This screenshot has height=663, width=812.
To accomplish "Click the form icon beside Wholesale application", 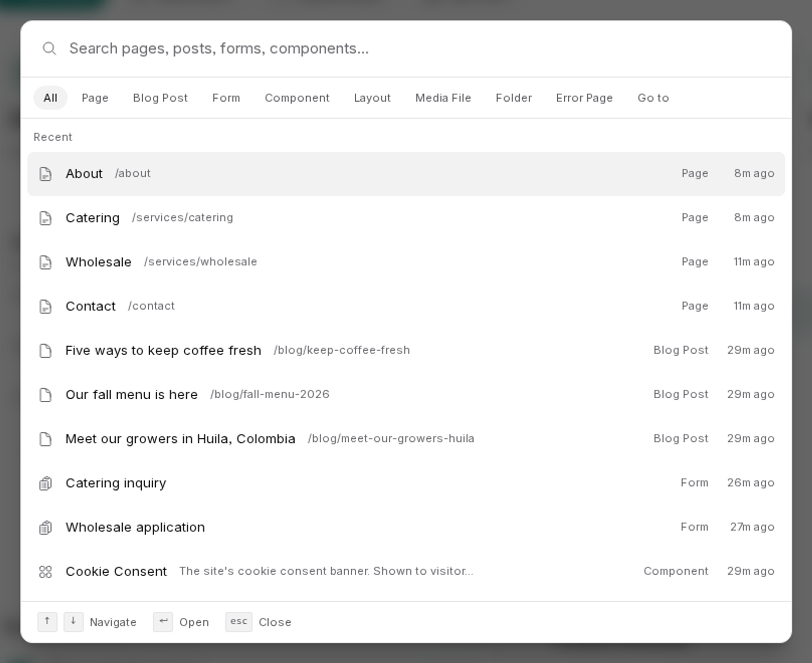I will tap(46, 528).
